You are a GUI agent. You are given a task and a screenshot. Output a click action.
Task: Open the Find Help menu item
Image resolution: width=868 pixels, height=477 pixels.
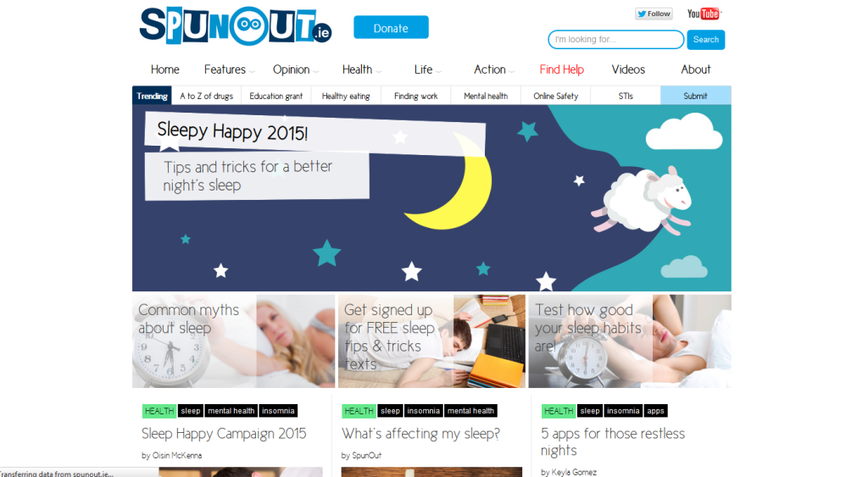coord(561,69)
